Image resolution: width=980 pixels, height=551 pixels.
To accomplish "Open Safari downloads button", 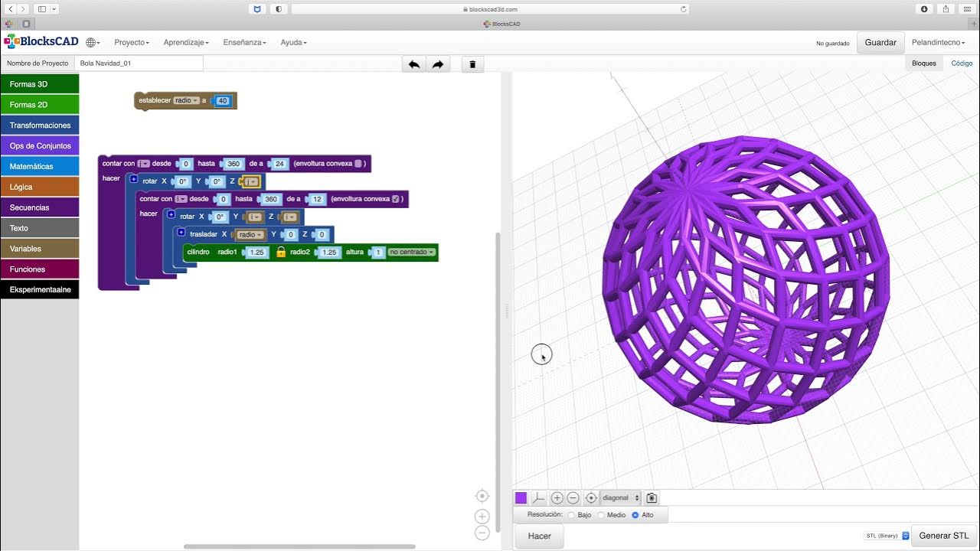I will click(x=924, y=8).
